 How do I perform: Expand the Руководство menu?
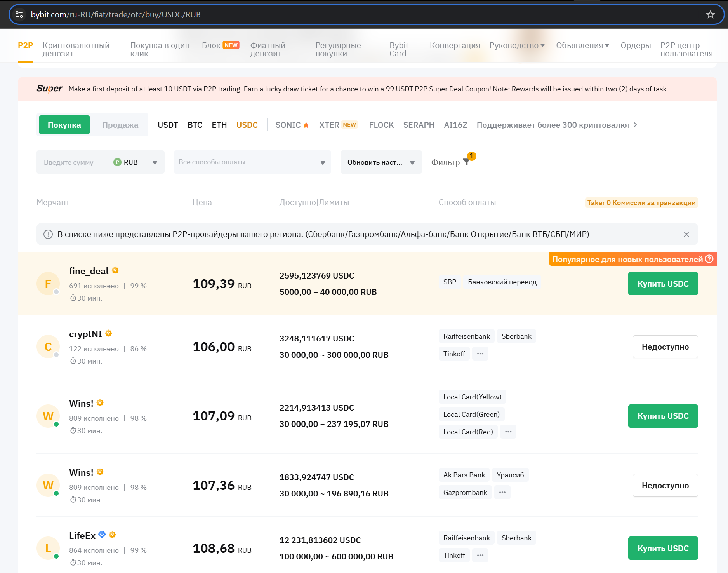pyautogui.click(x=517, y=45)
